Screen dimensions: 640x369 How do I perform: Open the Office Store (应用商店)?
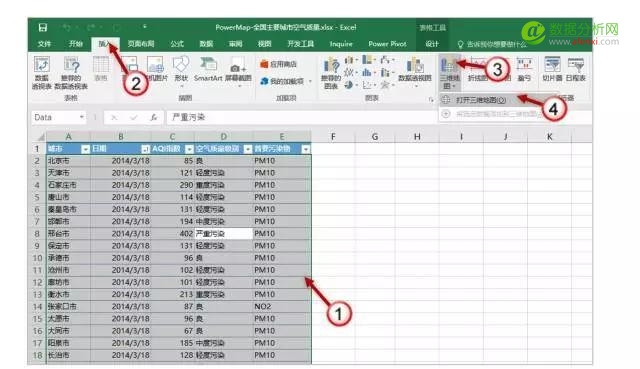coord(278,64)
